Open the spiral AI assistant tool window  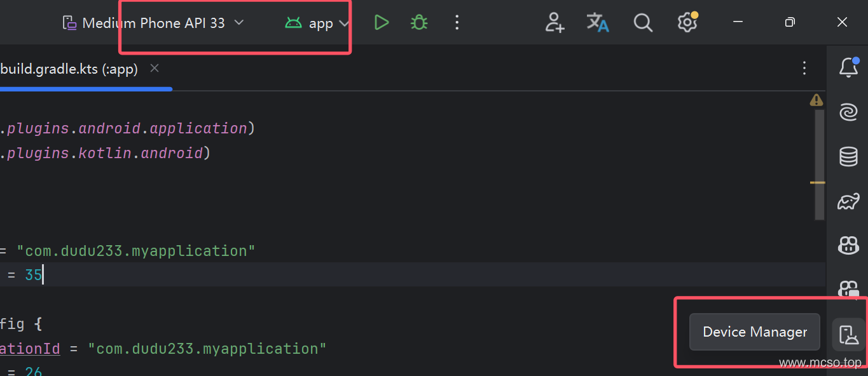[849, 112]
